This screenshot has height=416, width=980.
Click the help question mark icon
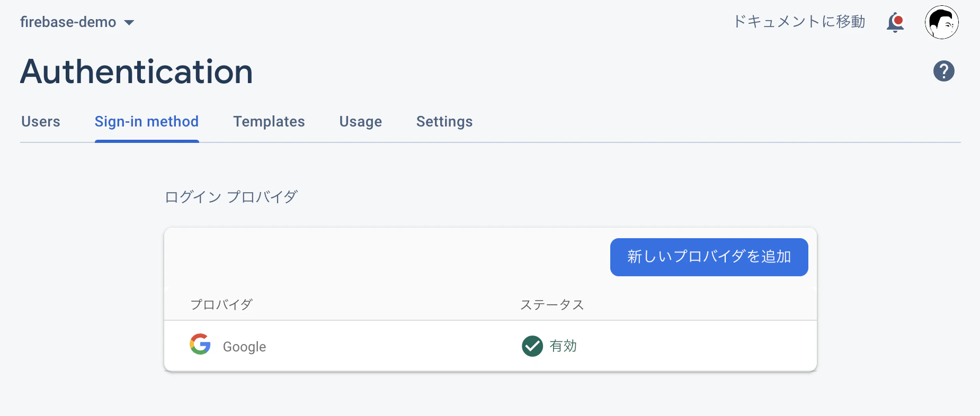click(944, 71)
